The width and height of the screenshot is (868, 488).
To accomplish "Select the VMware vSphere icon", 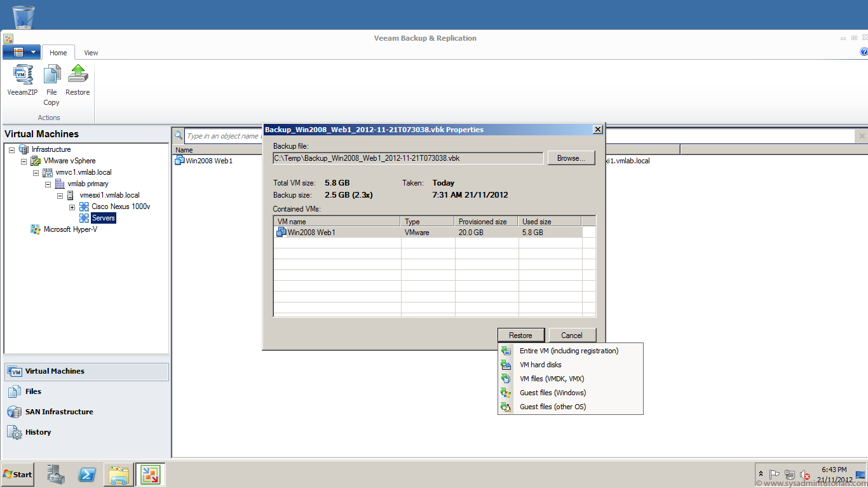I will pos(36,161).
